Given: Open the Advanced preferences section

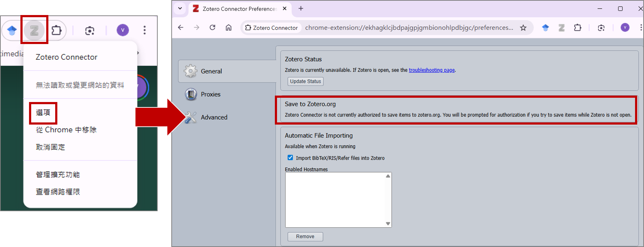Looking at the screenshot, I should (x=214, y=117).
